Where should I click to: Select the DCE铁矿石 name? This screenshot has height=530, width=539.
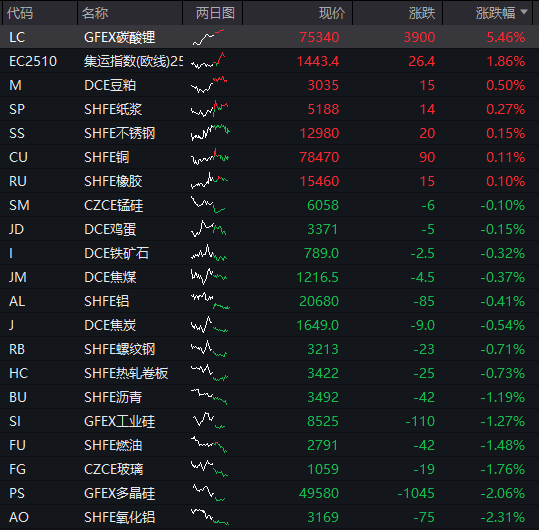point(116,253)
